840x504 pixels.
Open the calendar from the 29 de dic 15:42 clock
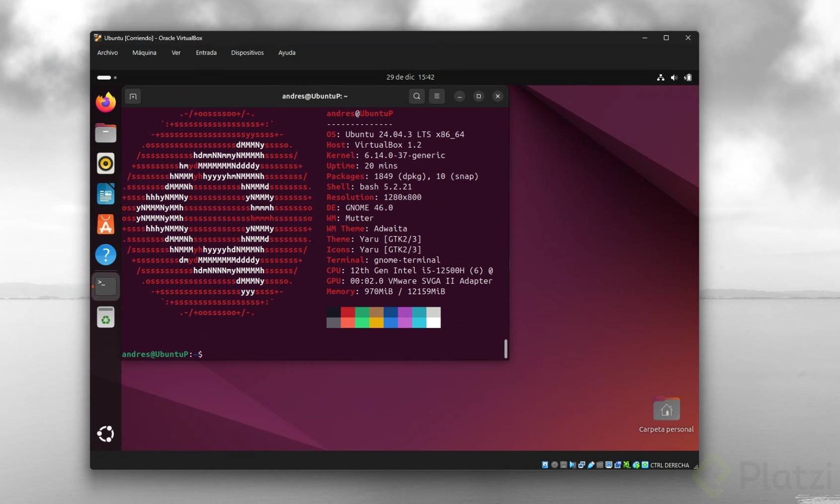click(x=411, y=78)
